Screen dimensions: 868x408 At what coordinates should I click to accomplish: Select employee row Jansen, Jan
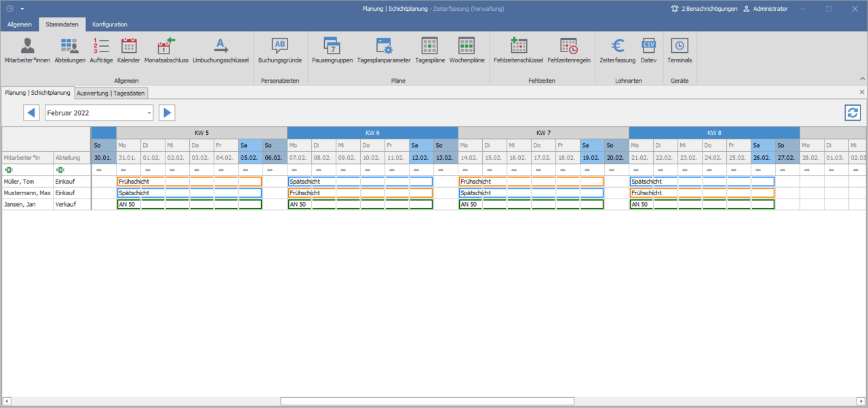(x=27, y=205)
